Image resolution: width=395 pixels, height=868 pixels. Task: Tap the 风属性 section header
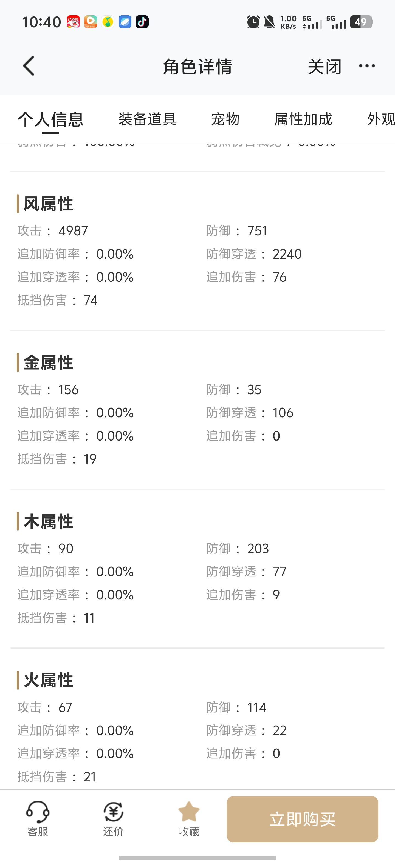coord(48,204)
